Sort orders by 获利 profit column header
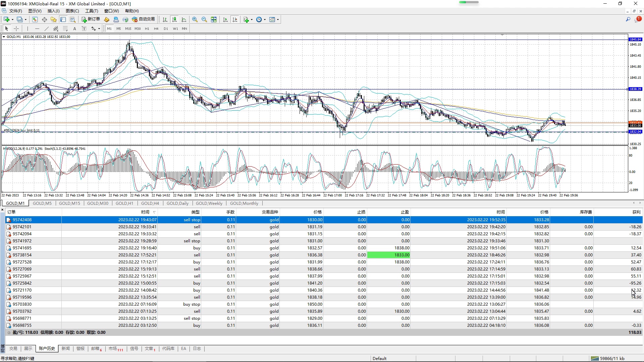Image resolution: width=644 pixels, height=362 pixels. (x=636, y=212)
